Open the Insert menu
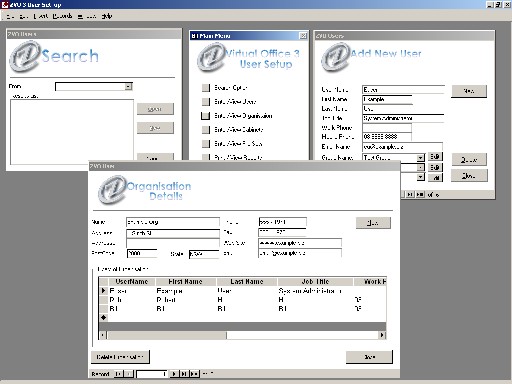512x384 pixels. coord(41,16)
